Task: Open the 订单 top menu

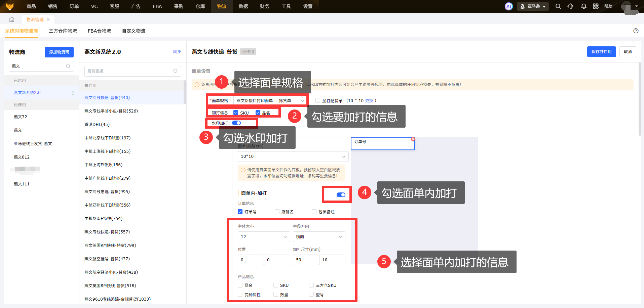Action: pos(74,6)
